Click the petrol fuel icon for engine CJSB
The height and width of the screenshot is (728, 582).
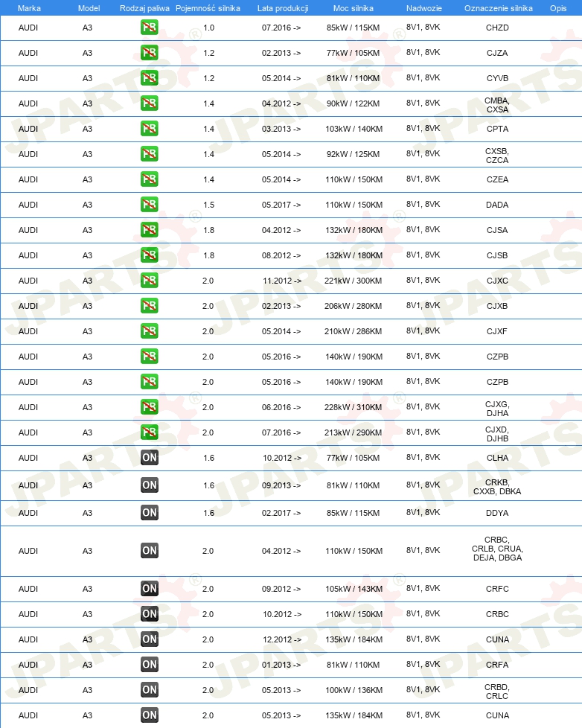point(149,255)
